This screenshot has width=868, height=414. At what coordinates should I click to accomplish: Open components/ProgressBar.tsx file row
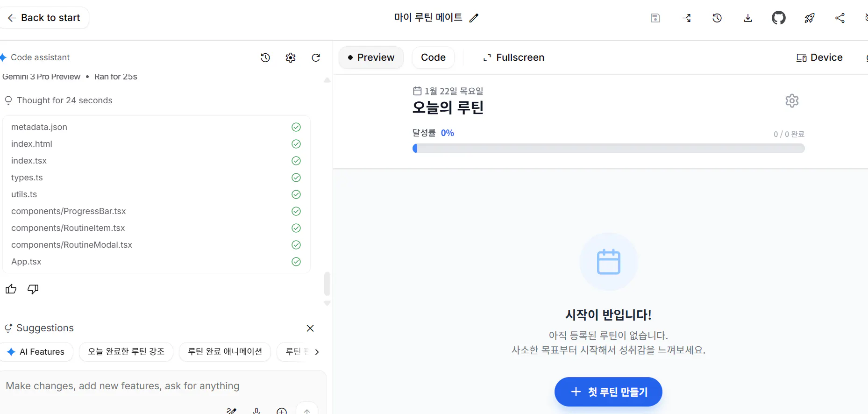156,211
